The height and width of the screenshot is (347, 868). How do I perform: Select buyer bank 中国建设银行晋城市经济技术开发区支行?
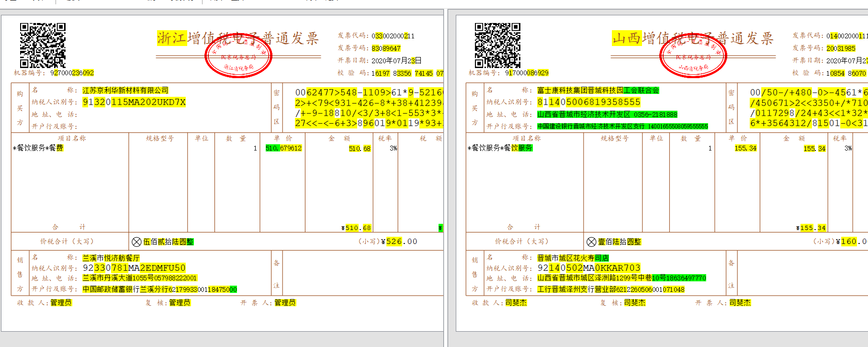[591, 127]
